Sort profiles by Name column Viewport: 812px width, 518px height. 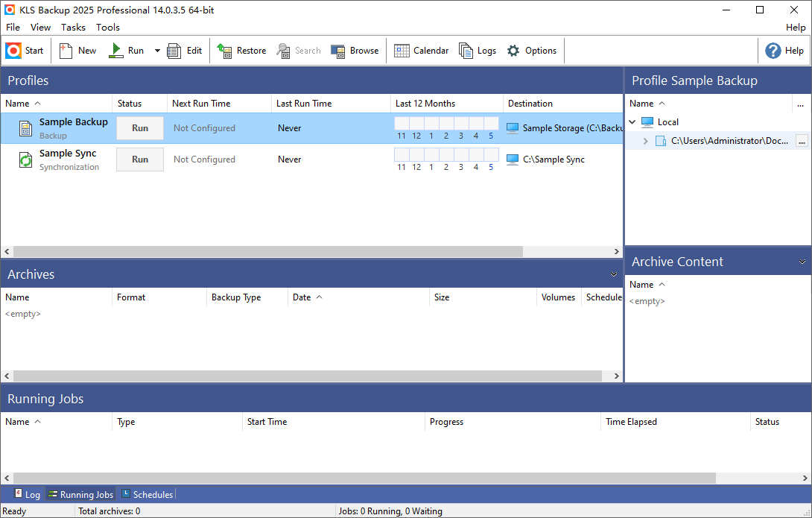56,103
